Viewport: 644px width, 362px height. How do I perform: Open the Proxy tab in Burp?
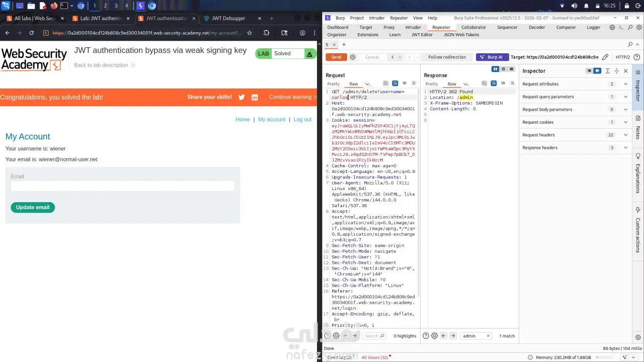point(389,27)
